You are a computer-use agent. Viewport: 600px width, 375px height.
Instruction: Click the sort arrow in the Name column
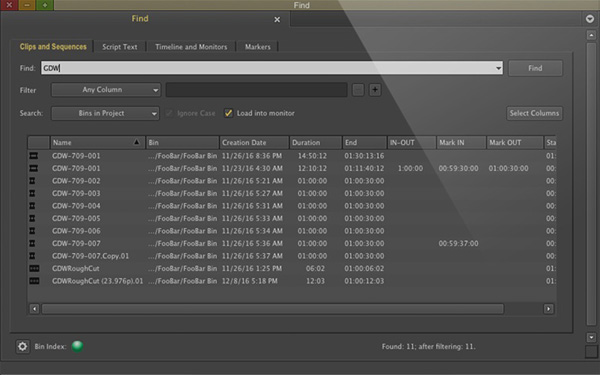pos(137,142)
